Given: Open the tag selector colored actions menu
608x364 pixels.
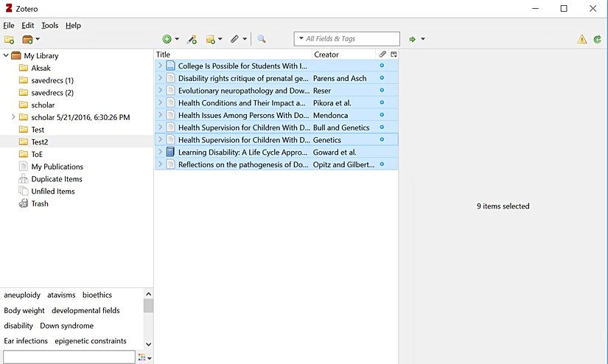Looking at the screenshot, I should pyautogui.click(x=144, y=357).
